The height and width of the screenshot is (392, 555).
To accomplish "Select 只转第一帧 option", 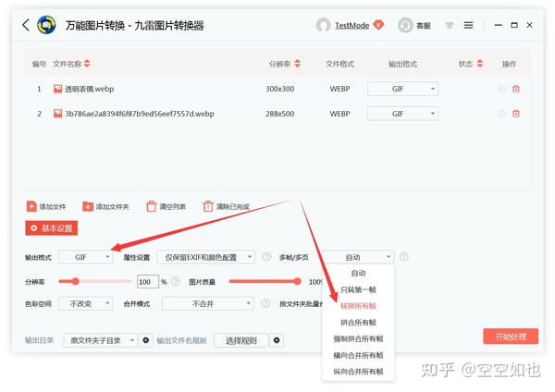I will [358, 289].
